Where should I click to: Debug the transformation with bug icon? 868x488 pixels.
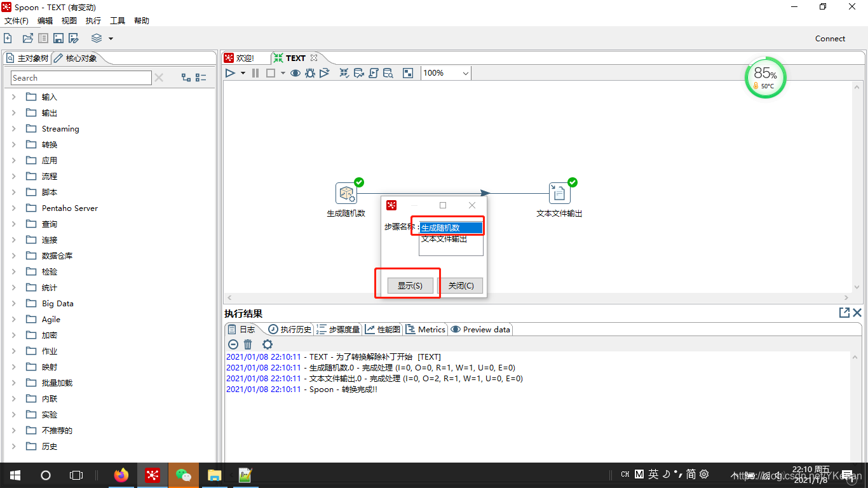[x=310, y=73]
